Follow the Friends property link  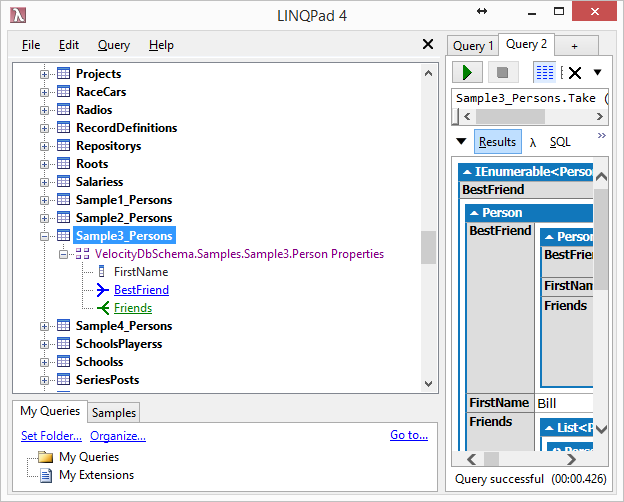pos(133,308)
